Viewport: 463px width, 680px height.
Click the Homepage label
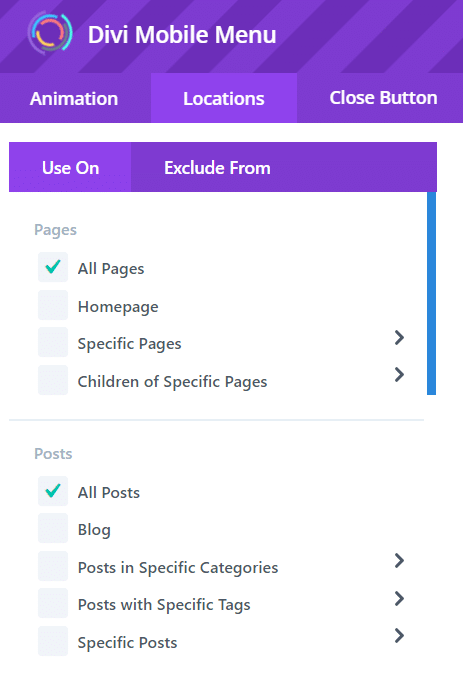pos(118,307)
